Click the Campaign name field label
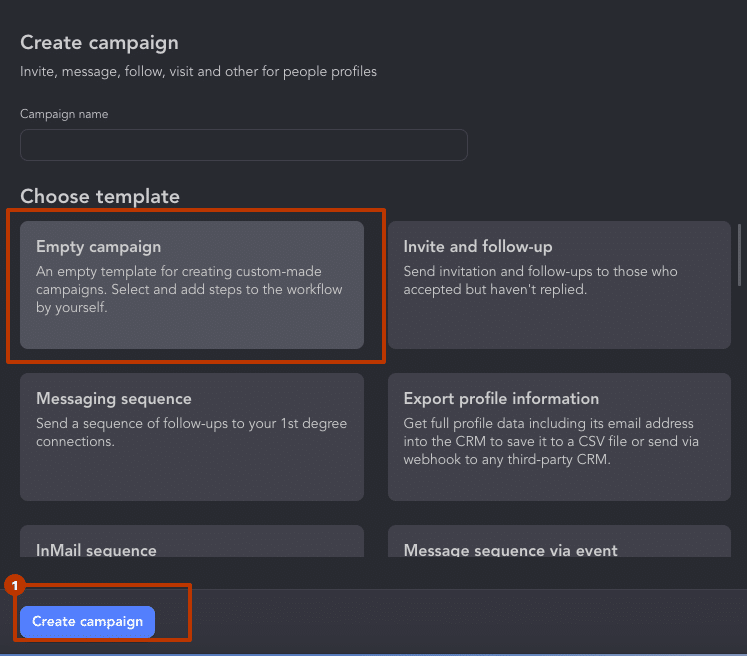 click(64, 114)
